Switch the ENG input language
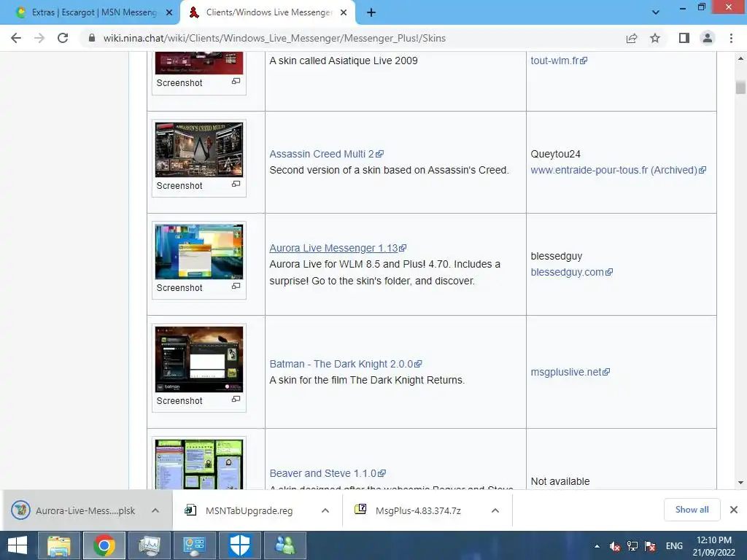Screen dimensions: 747x560 674,545
